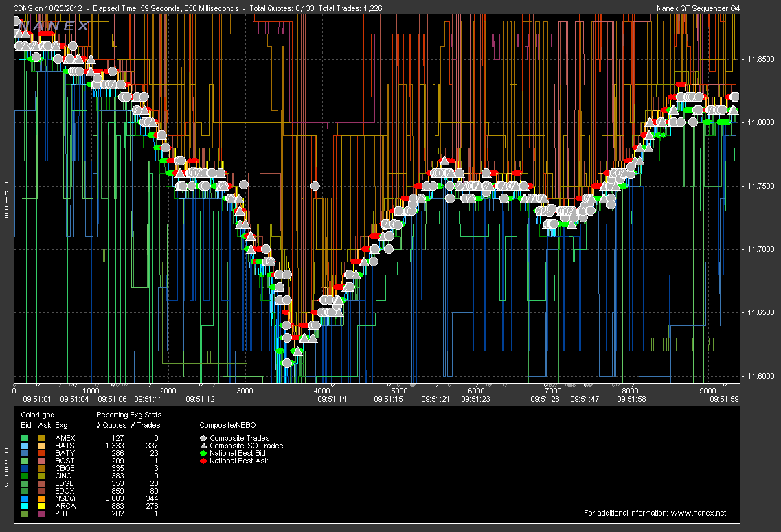
Task: Click the CBOE exchange label
Action: click(x=65, y=468)
